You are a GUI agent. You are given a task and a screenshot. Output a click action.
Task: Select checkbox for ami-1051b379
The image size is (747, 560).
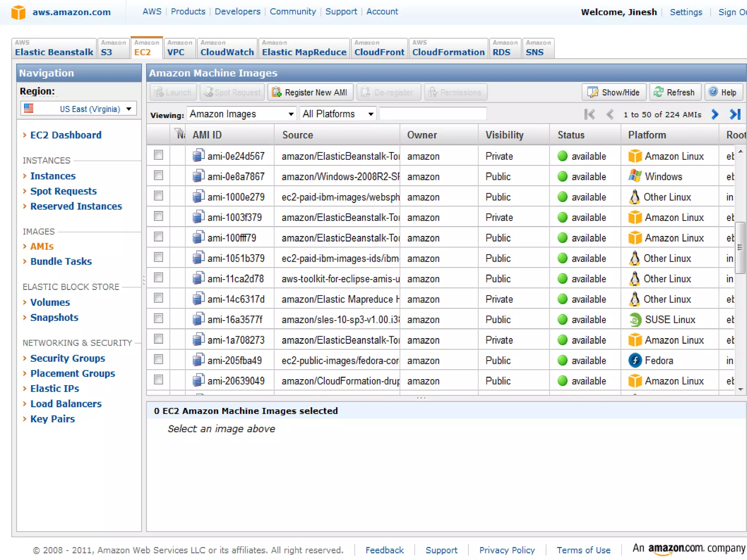point(158,257)
